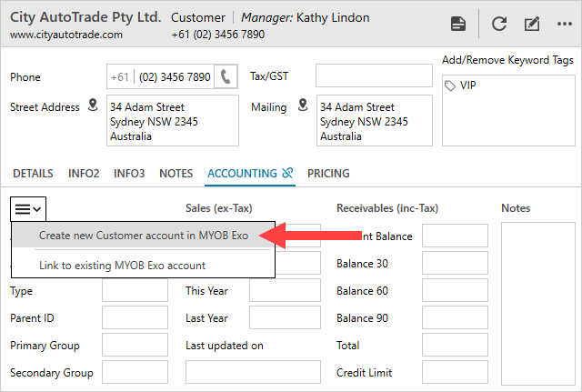Switch to the INFO2 tab

pyautogui.click(x=84, y=173)
